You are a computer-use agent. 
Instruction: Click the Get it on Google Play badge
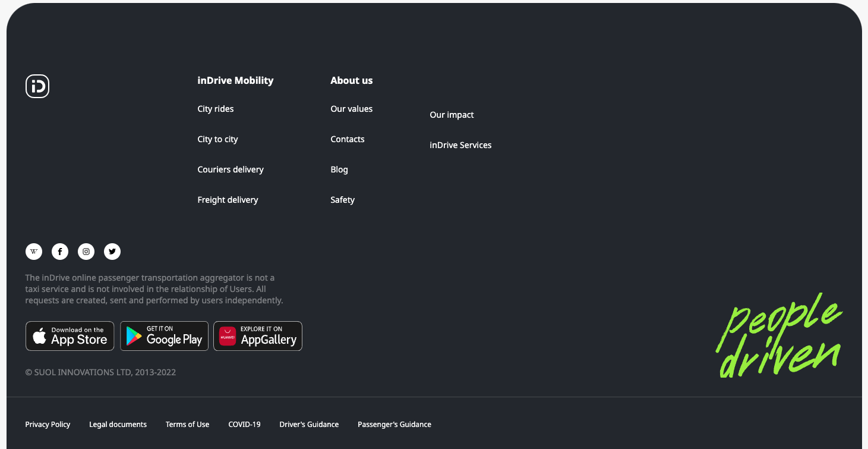click(x=164, y=336)
